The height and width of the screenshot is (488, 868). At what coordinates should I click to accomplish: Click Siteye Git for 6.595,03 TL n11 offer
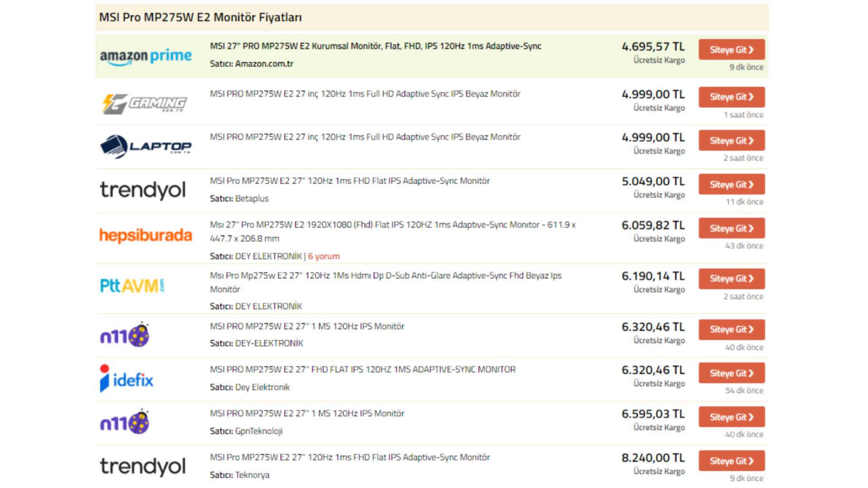click(x=731, y=417)
